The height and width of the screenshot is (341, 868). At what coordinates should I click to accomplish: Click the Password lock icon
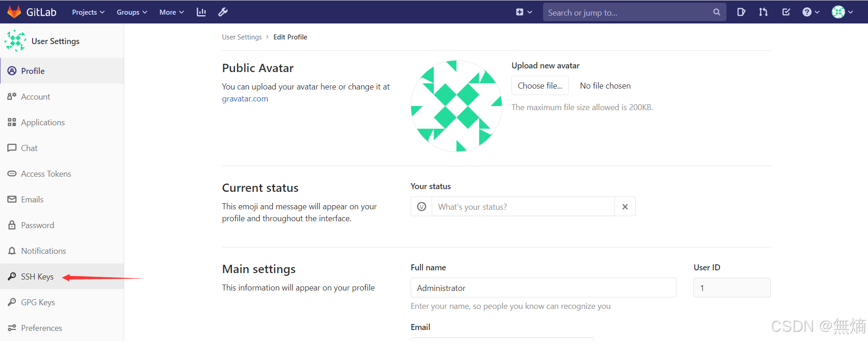click(12, 225)
